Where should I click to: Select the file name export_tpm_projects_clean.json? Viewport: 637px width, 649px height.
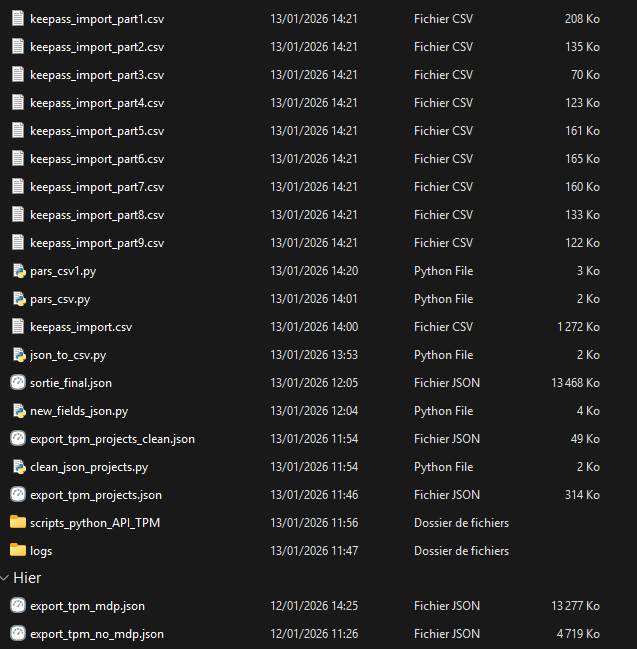[x=112, y=439]
